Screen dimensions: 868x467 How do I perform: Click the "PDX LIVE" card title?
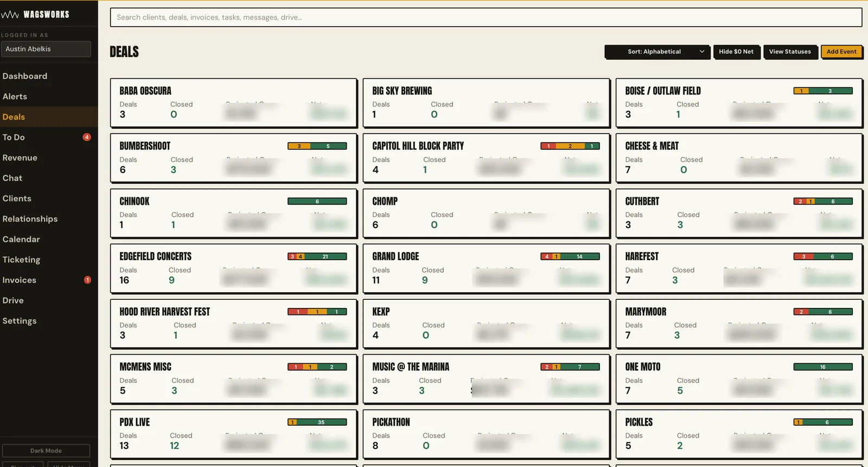(x=135, y=422)
